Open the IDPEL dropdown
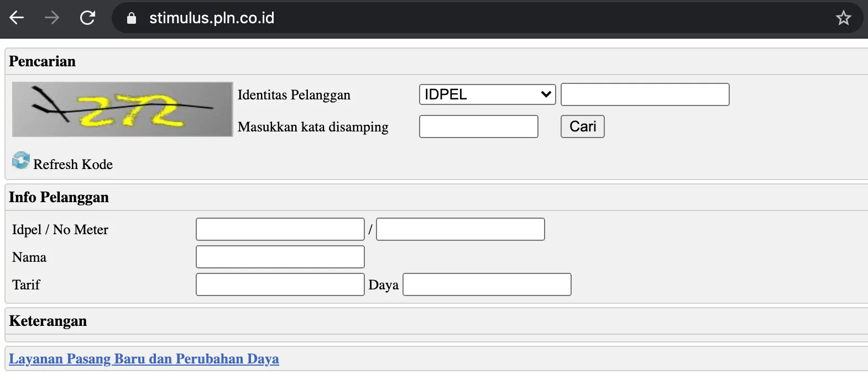868x380 pixels. tap(487, 94)
